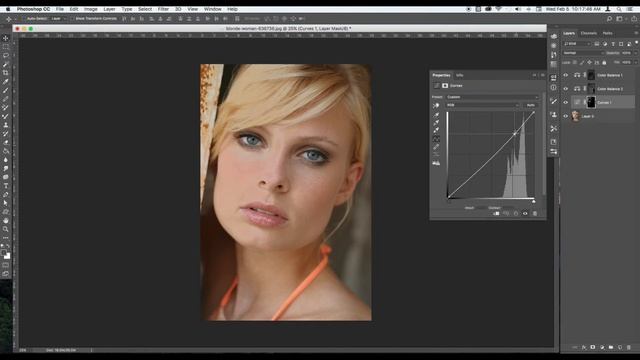Open the RGB channel dropdown in Curves
Image resolution: width=640 pixels, height=360 pixels.
point(482,105)
